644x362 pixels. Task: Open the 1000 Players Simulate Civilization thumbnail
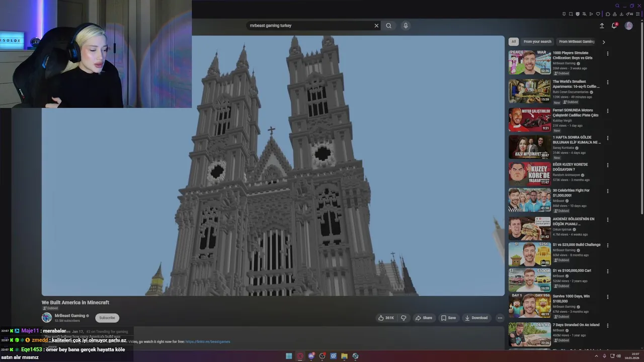529,62
